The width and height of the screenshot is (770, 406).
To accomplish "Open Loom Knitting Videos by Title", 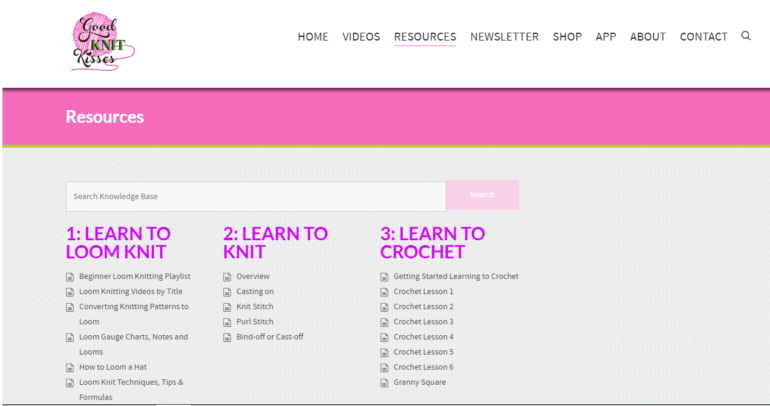I will 131,292.
